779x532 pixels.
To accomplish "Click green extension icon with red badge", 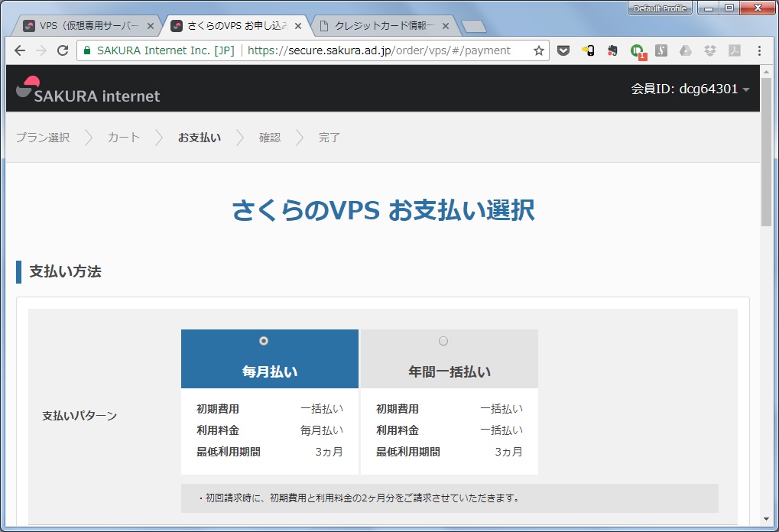I will (637, 51).
